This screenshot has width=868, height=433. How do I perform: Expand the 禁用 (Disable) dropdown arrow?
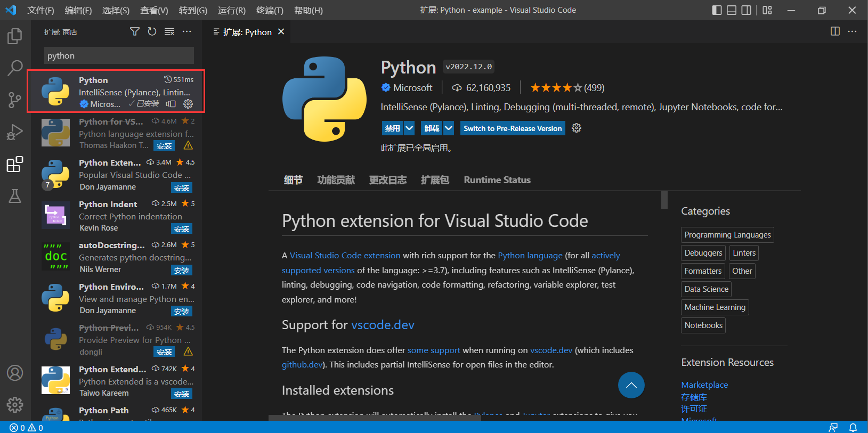409,128
